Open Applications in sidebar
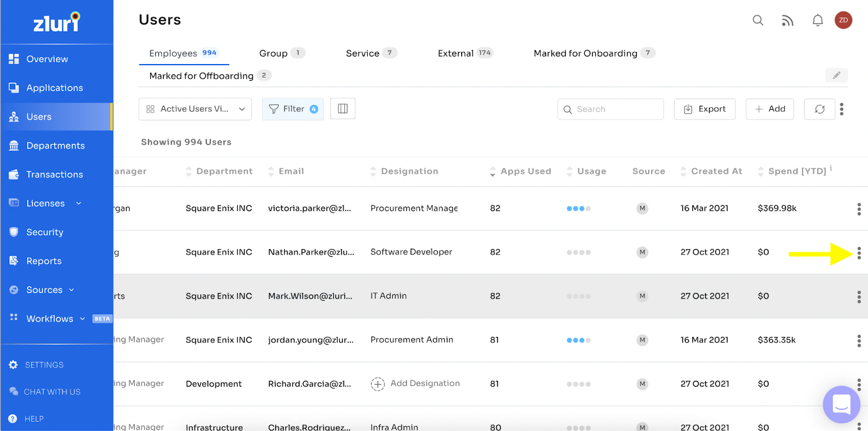This screenshot has height=431, width=868. pos(56,88)
